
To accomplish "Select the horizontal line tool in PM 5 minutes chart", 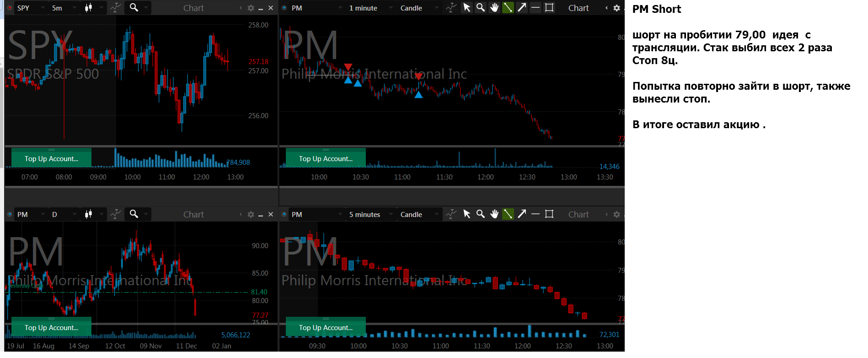I will (x=536, y=214).
